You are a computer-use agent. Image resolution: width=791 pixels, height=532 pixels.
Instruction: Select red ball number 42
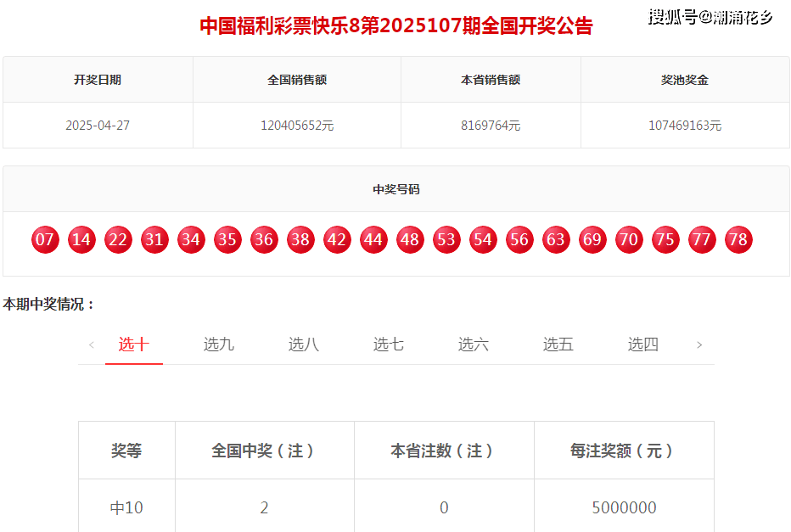point(337,239)
